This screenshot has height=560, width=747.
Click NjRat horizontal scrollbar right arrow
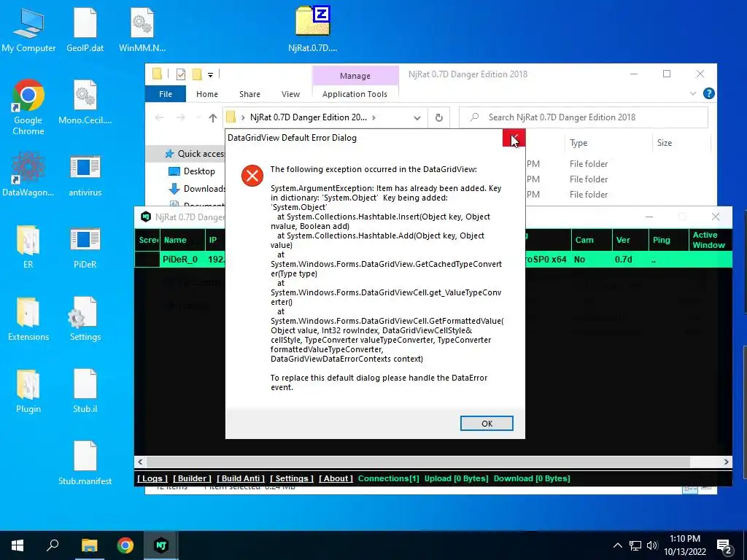coord(726,462)
